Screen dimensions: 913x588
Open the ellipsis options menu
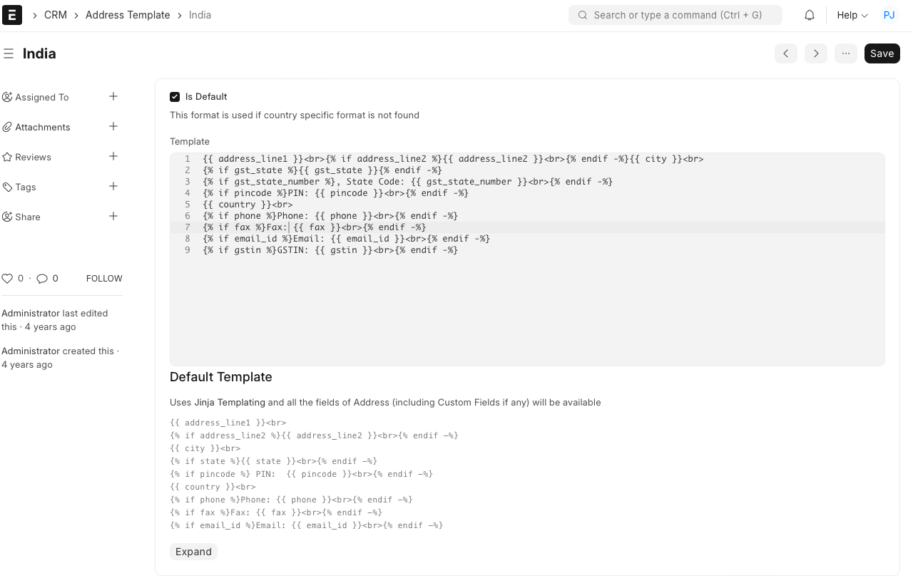click(x=845, y=53)
